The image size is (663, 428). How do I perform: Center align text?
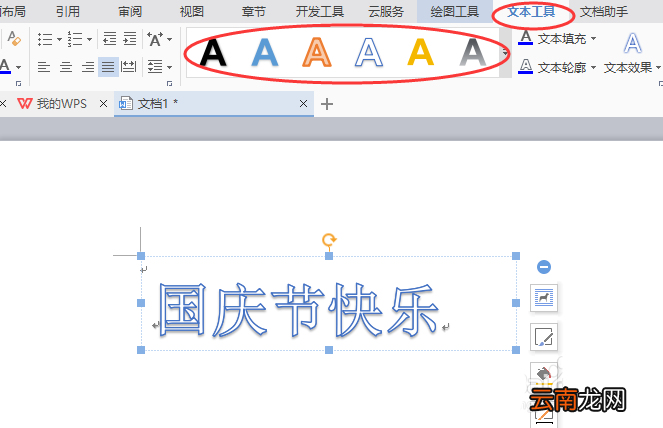(x=66, y=67)
